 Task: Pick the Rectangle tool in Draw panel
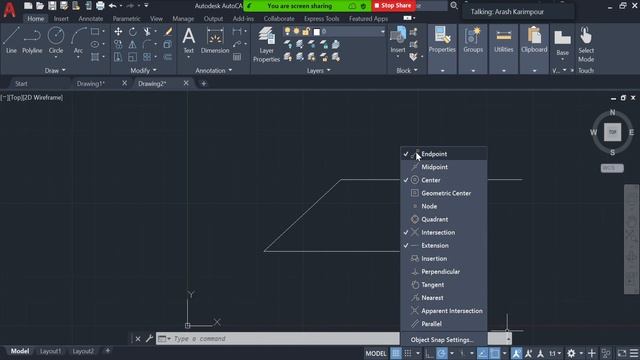[95, 31]
